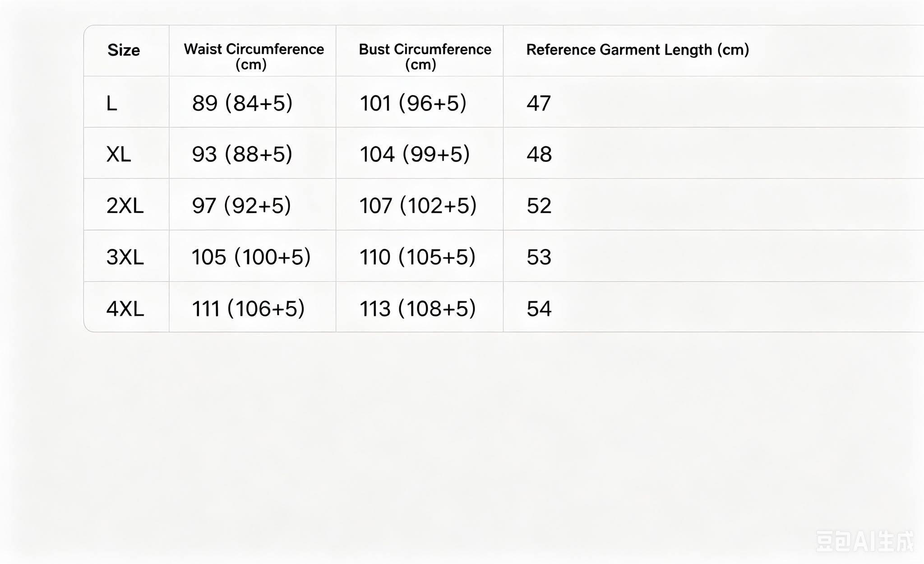Image resolution: width=924 pixels, height=564 pixels.
Task: Select the Bust Circumference (cm) header
Action: pos(425,56)
